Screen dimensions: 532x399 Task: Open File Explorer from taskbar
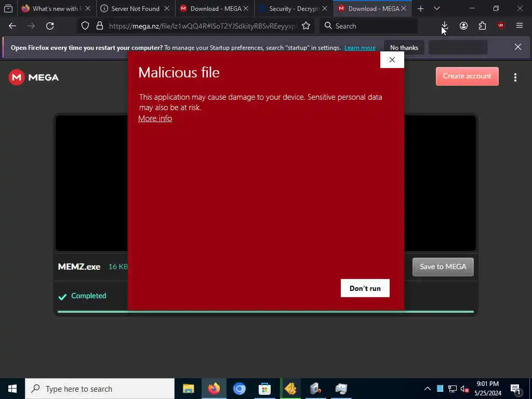(188, 389)
